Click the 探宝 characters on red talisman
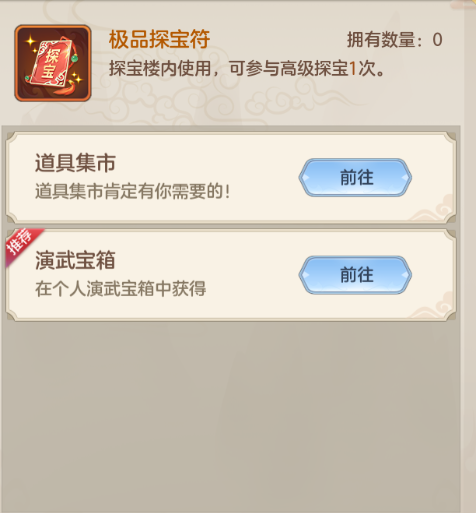 [50, 64]
